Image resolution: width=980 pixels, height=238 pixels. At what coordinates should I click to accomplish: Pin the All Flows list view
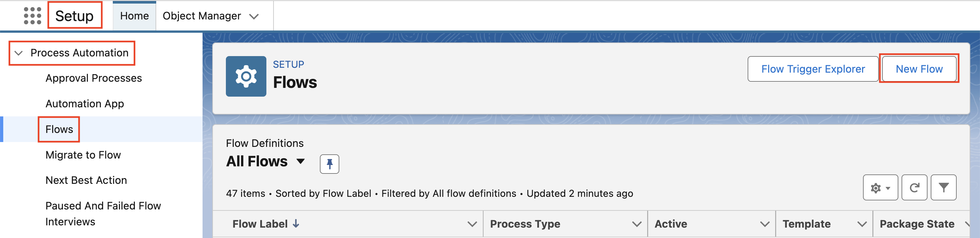pos(330,164)
